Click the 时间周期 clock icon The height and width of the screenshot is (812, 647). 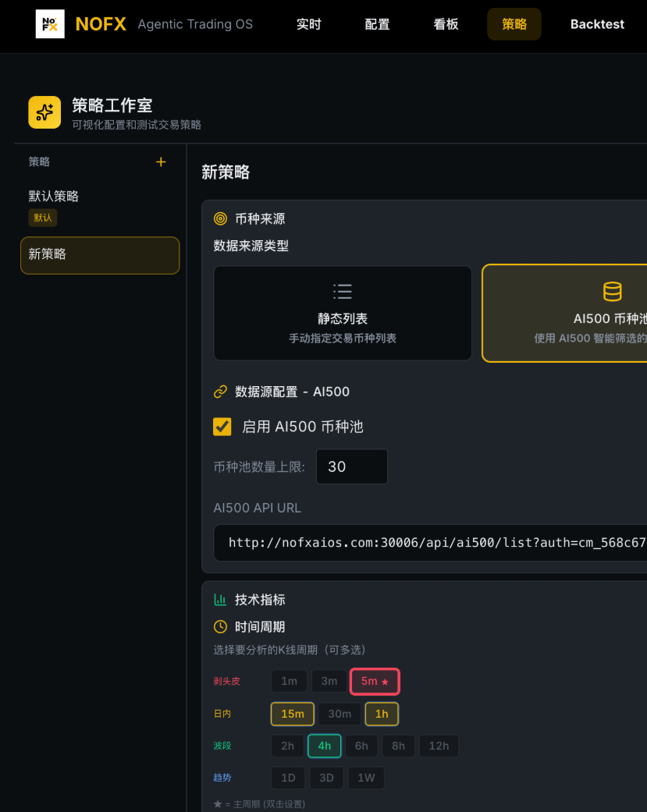[220, 627]
